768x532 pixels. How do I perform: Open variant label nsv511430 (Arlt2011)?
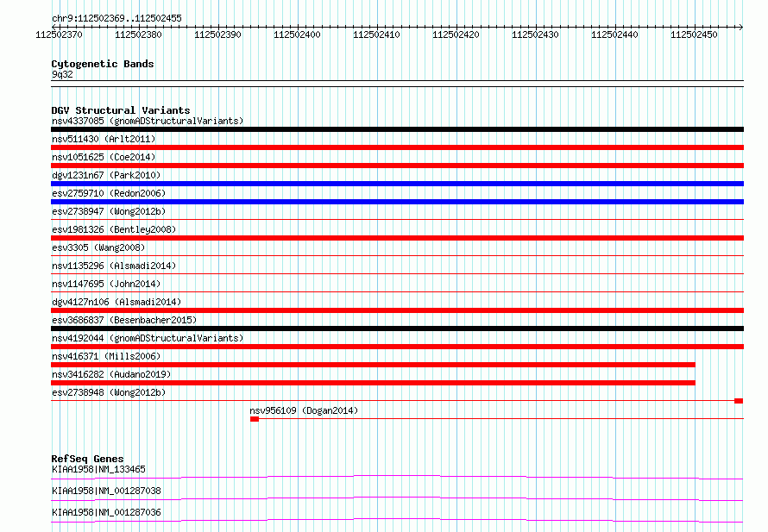pos(104,139)
